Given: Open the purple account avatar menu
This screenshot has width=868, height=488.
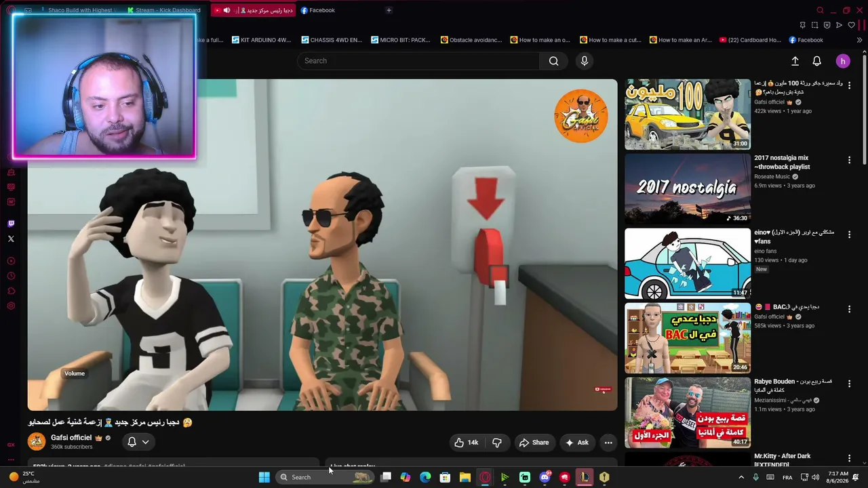Looking at the screenshot, I should (843, 61).
